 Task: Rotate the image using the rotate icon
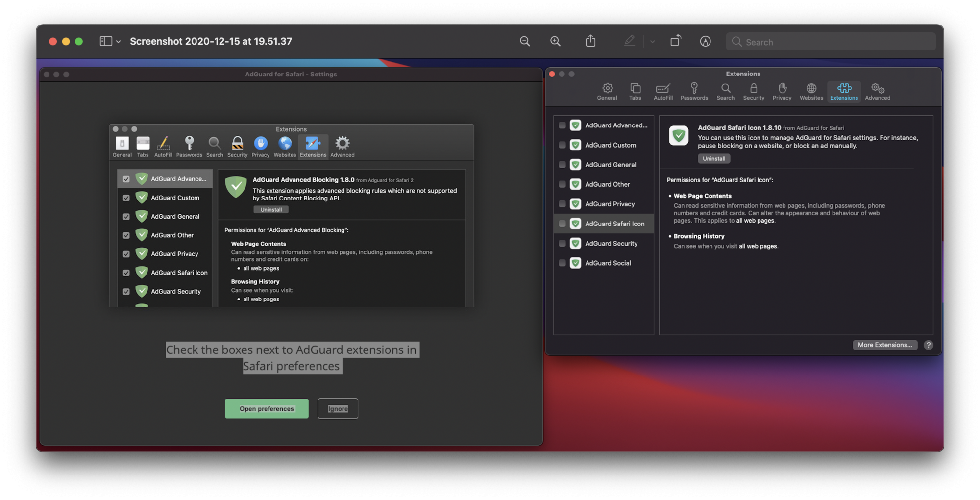675,41
